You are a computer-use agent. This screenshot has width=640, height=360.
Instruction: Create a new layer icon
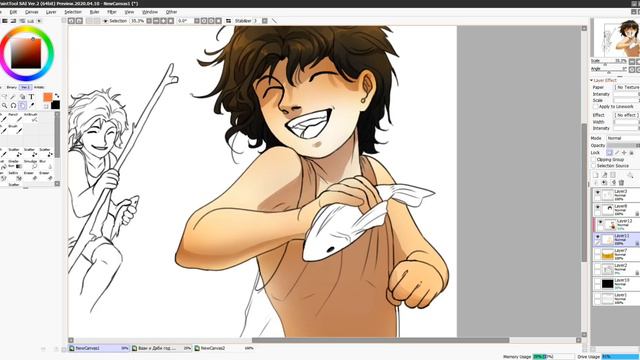596,175
